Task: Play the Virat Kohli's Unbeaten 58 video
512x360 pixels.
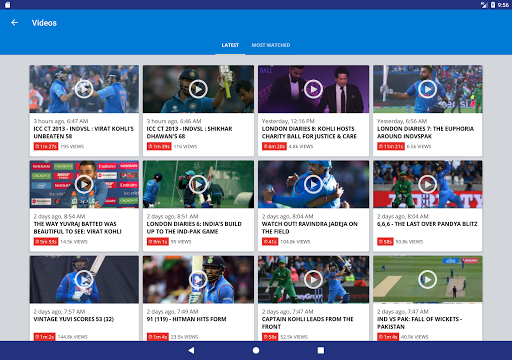Action: click(84, 89)
